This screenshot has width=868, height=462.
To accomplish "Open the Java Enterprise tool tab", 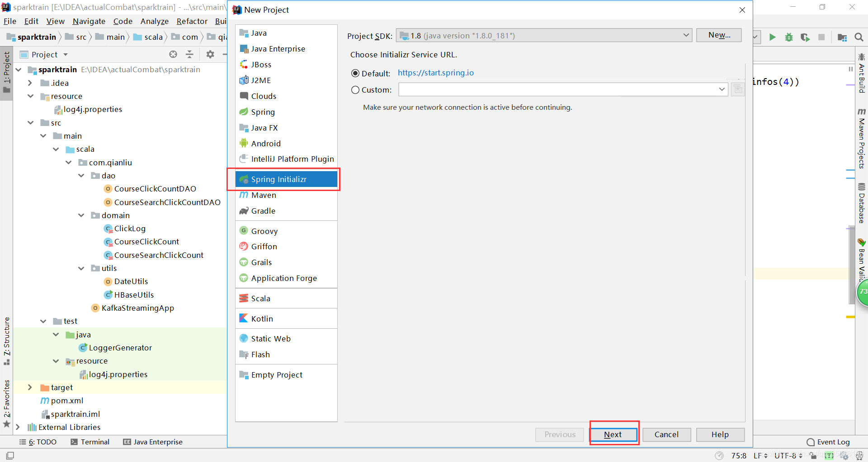I will pyautogui.click(x=153, y=442).
